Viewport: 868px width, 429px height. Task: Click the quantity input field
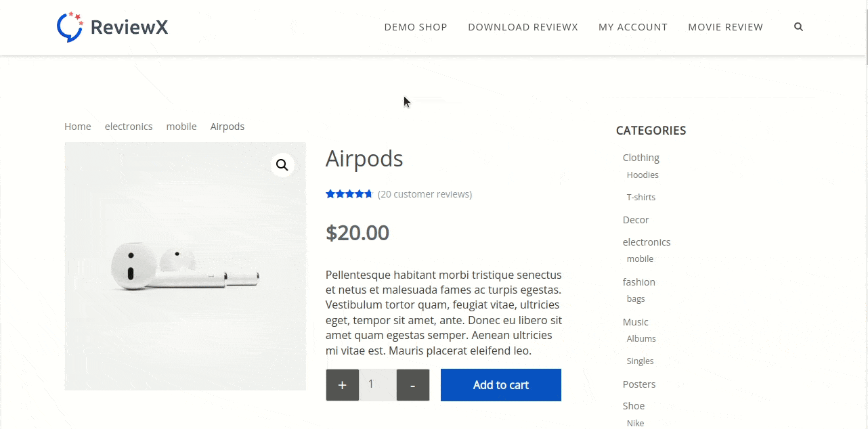pos(377,385)
